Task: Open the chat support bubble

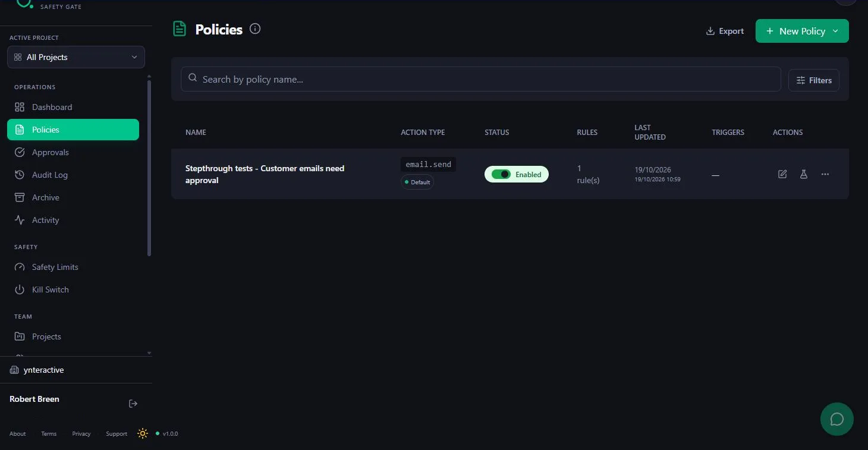Action: [837, 419]
